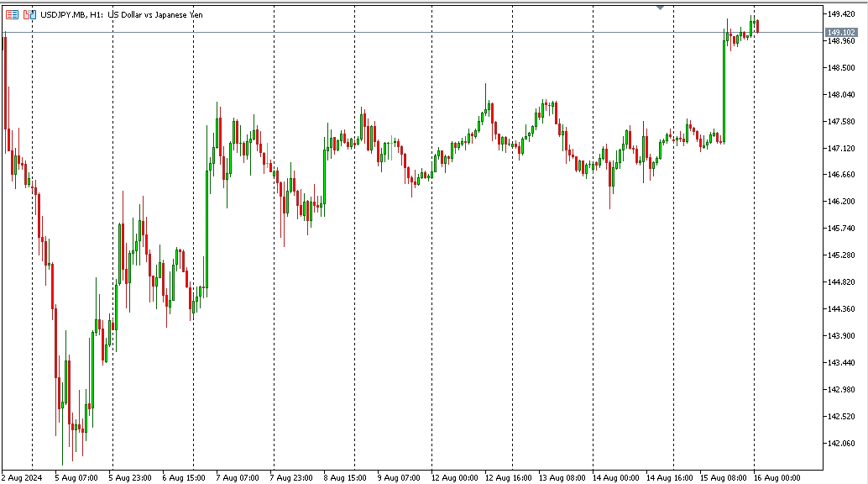Screen dimensions: 868x484
Task: Click the 12 Aug 16:00 time label
Action: point(508,478)
